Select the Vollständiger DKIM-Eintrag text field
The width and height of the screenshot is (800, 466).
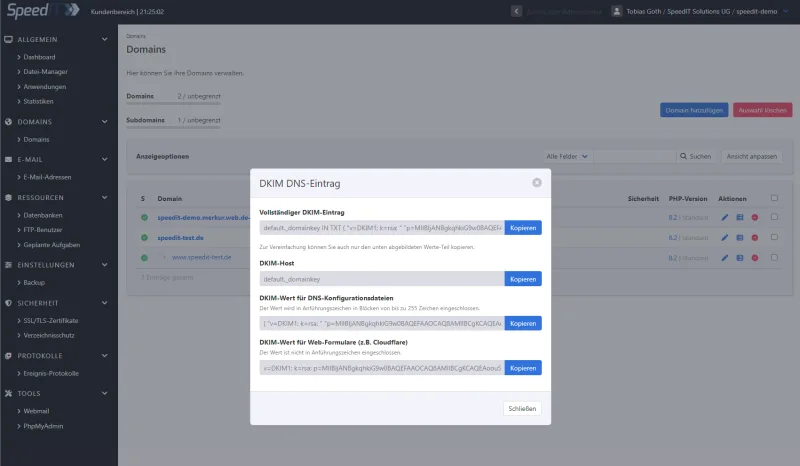382,228
